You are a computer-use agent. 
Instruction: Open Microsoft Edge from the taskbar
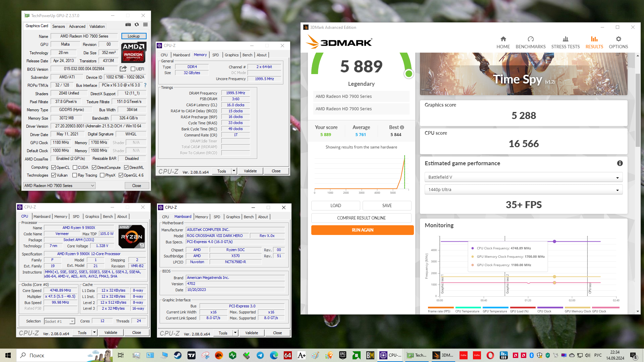(x=274, y=355)
